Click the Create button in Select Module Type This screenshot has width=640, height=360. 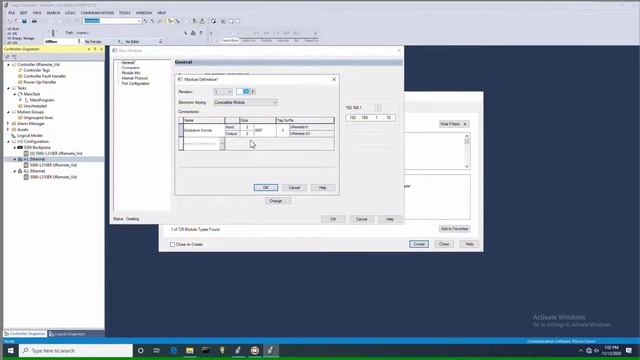tap(419, 244)
